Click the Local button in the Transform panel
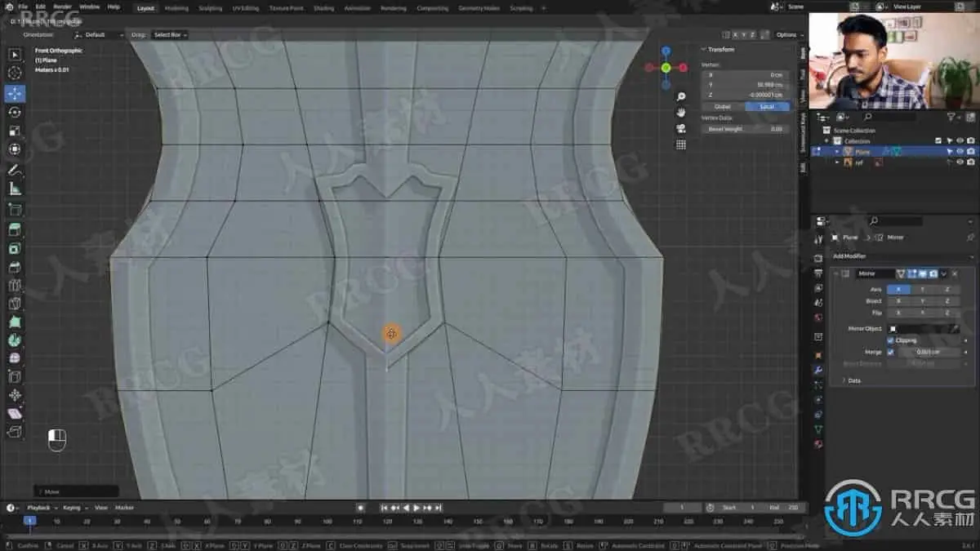 (x=767, y=106)
